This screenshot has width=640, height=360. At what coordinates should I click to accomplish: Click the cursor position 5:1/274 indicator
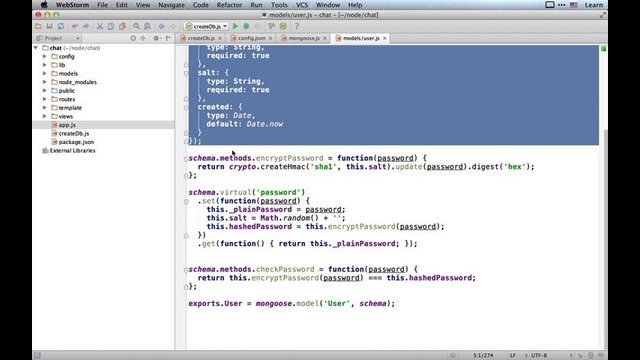tap(483, 356)
